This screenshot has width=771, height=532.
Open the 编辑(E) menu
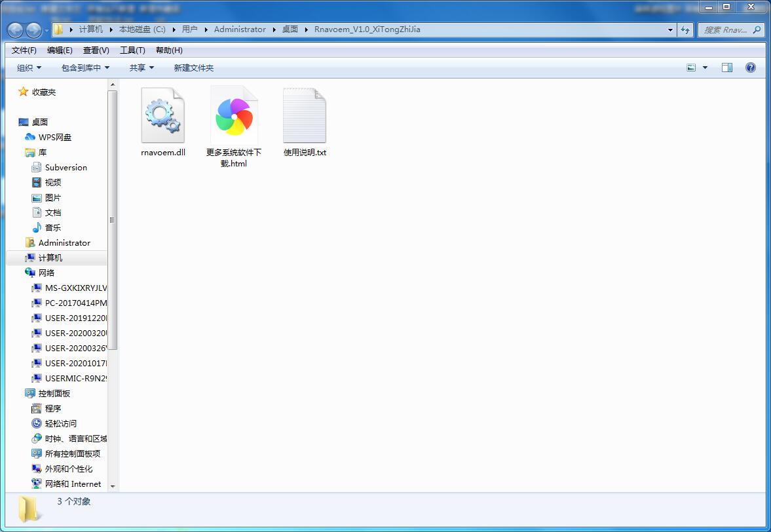point(60,50)
